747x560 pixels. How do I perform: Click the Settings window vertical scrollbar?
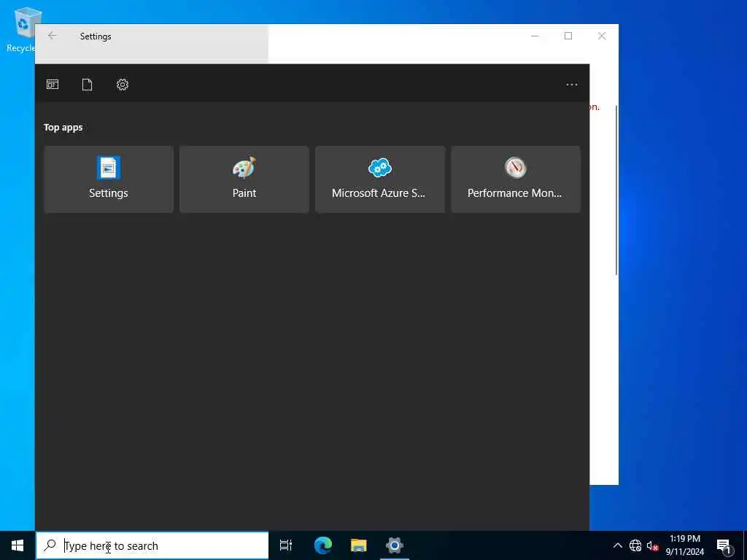point(616,190)
